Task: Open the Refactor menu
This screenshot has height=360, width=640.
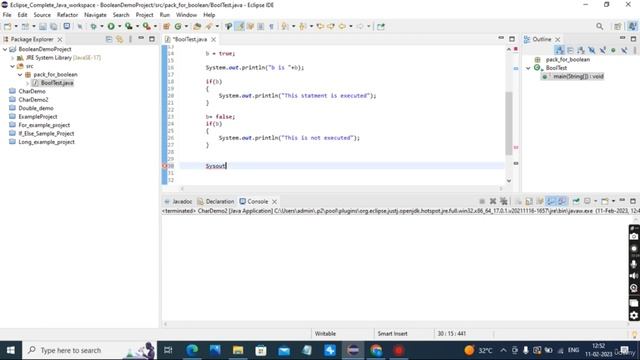Action: (x=67, y=15)
